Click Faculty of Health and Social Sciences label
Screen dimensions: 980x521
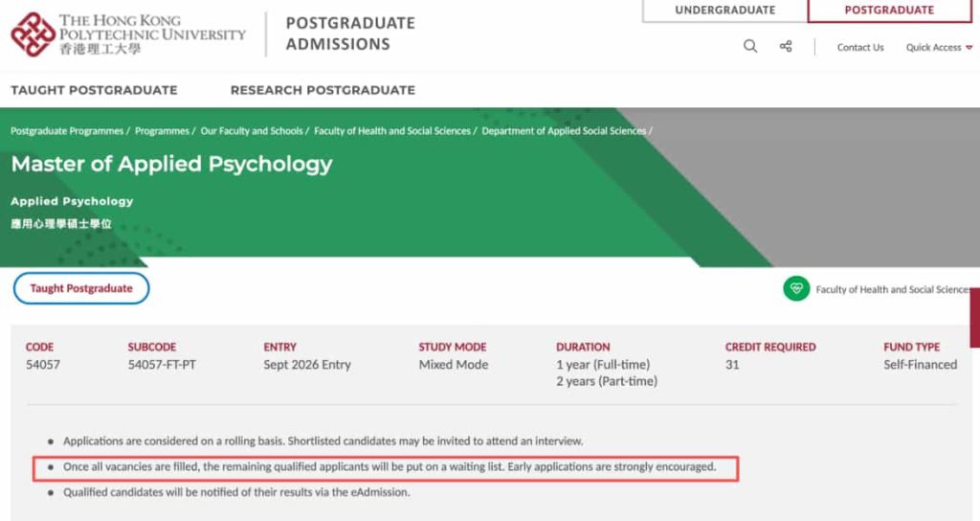coord(891,289)
